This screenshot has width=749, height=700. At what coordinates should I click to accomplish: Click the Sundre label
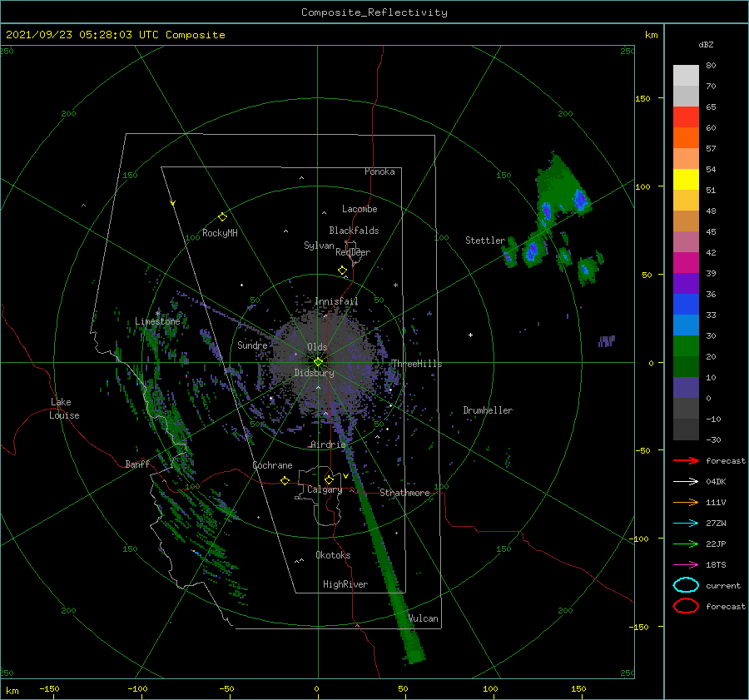click(252, 345)
